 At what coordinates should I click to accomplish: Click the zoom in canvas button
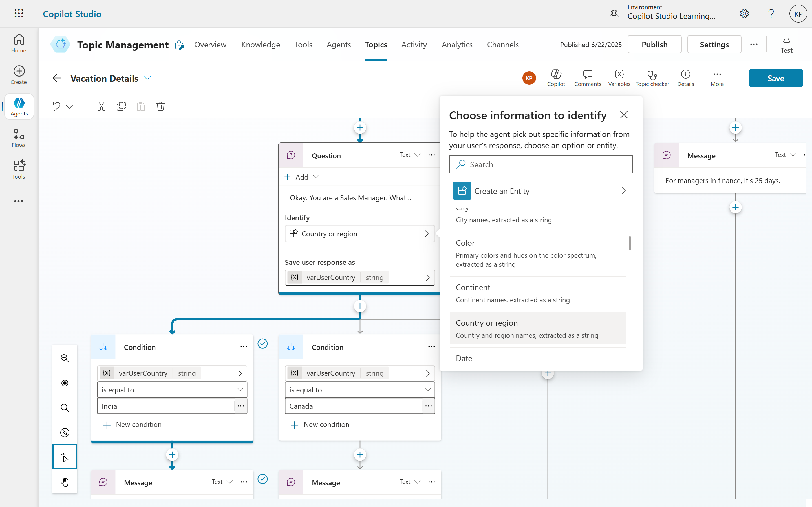pos(65,358)
